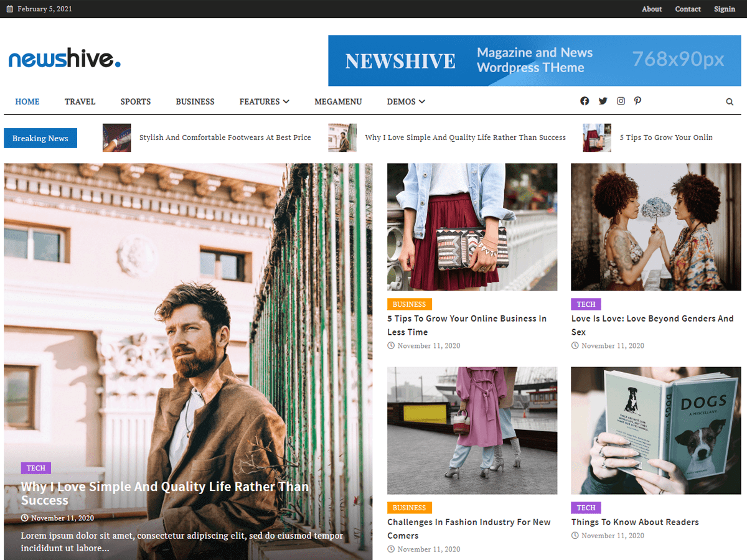Open the Dogs book reader image
747x560 pixels.
[656, 431]
